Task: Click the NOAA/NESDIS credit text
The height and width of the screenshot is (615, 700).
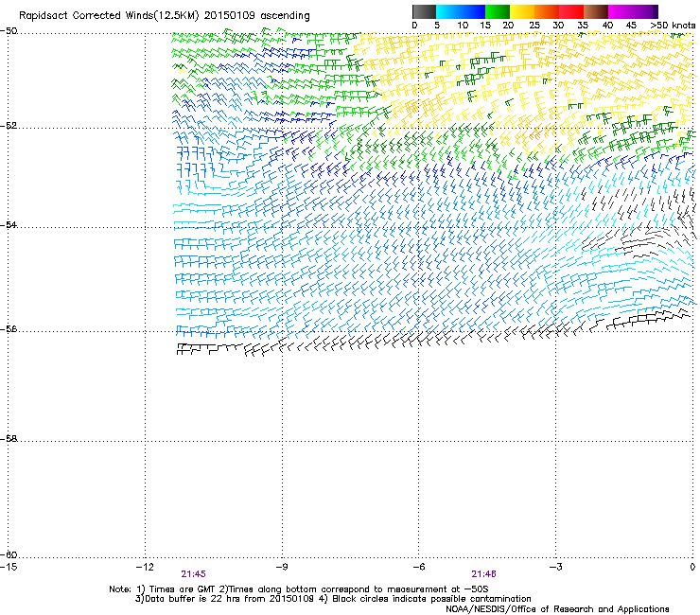Action: [x=557, y=609]
